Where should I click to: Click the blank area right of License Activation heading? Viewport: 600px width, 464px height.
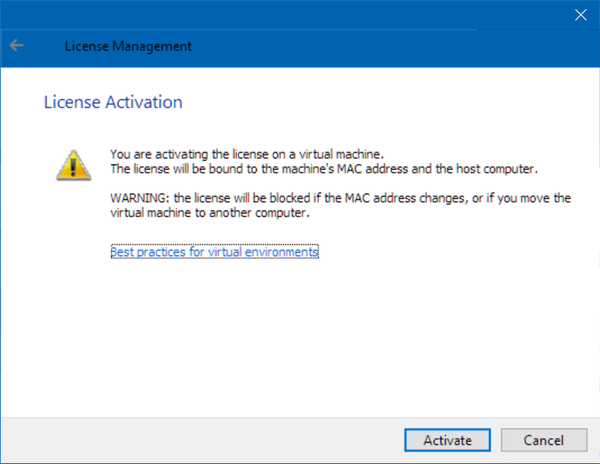click(400, 102)
